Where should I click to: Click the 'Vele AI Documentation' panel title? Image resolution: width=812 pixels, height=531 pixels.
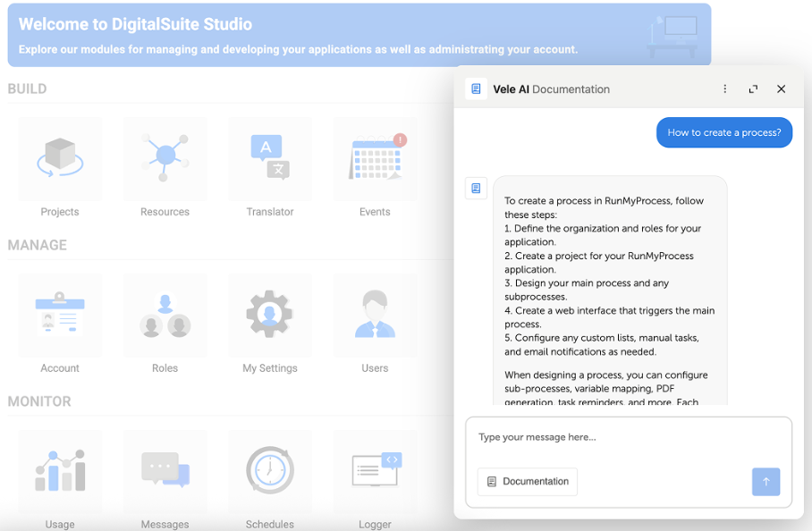click(x=551, y=89)
